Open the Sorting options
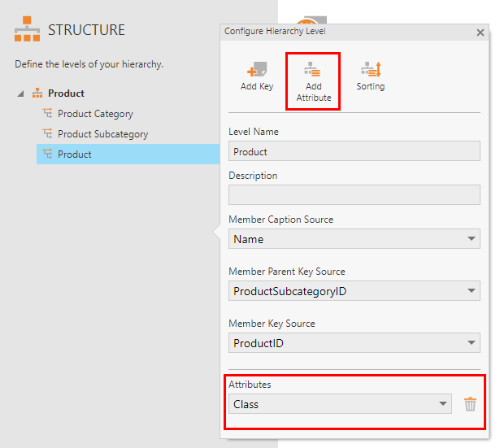500x448 pixels. coord(371,71)
